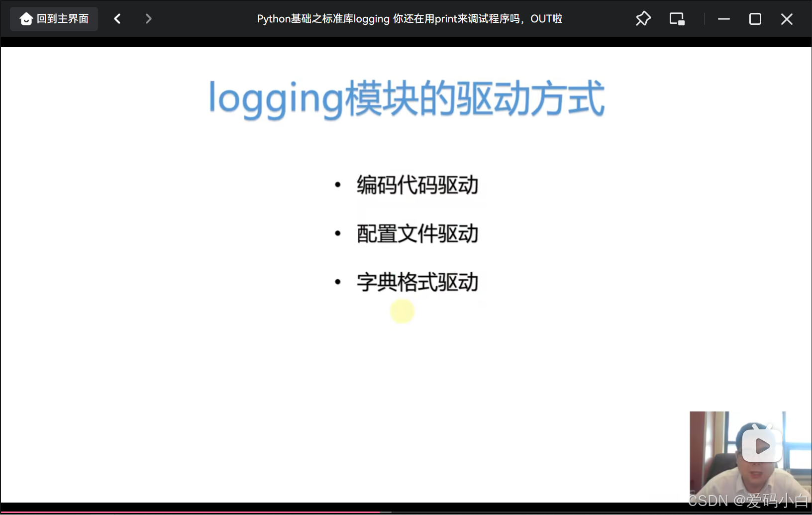Click the yellow highlight cursor dot

tap(402, 311)
